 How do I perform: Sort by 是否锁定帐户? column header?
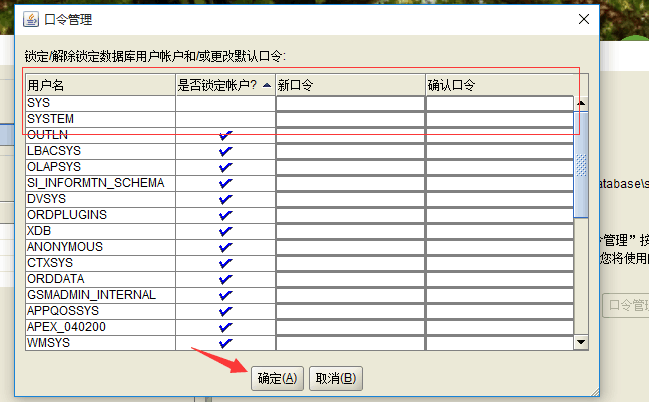(226, 85)
